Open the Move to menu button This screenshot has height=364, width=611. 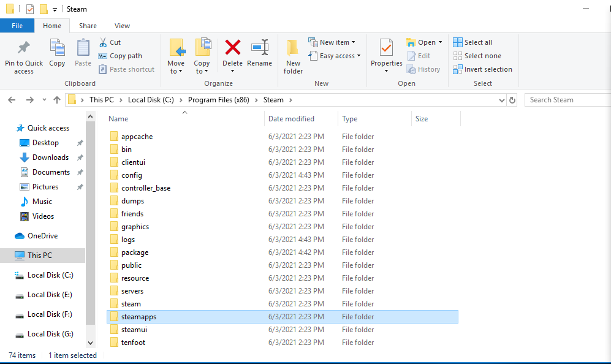(176, 56)
